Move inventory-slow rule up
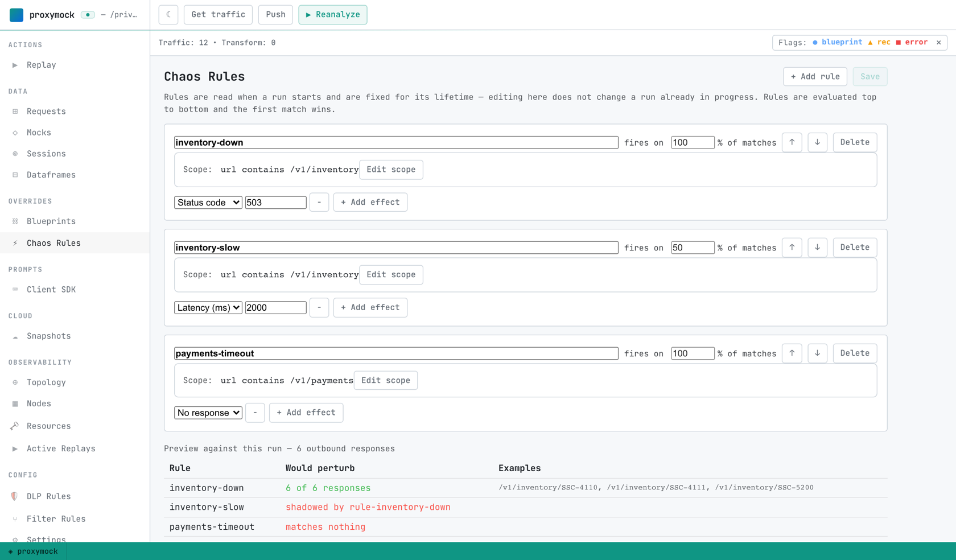The image size is (956, 560). point(792,248)
